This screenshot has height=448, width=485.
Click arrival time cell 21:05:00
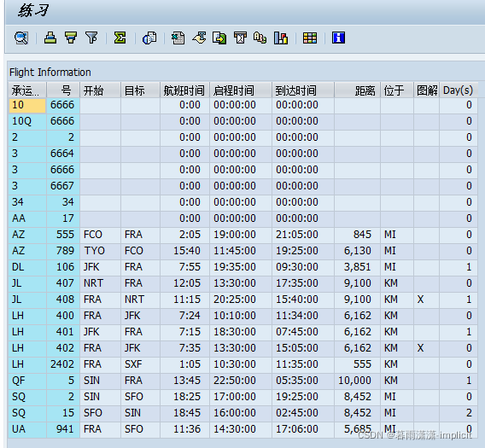pyautogui.click(x=303, y=235)
